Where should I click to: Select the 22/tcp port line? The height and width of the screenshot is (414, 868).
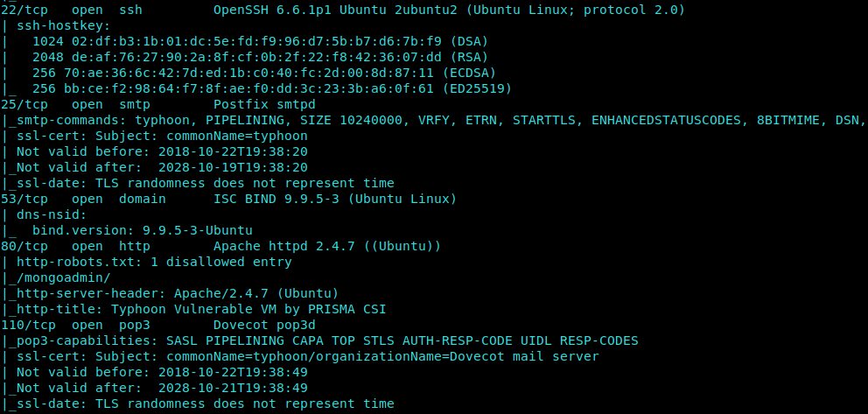click(343, 10)
